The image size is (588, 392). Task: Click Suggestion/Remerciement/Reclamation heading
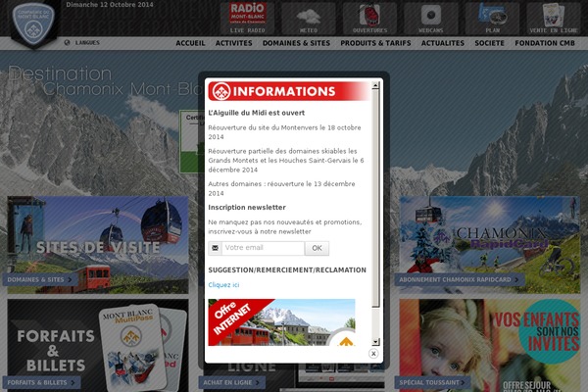pyautogui.click(x=287, y=270)
